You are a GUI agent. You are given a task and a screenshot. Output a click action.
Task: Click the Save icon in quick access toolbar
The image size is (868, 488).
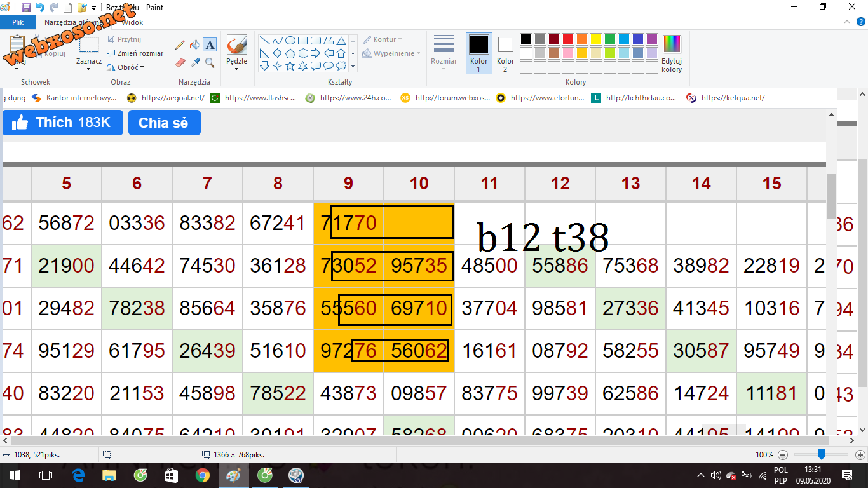coord(26,8)
